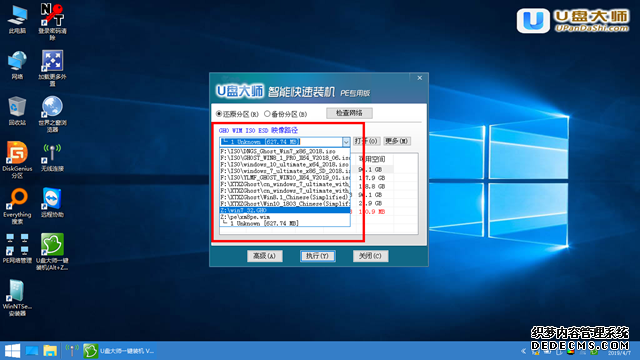
Task: Open the 远程协助 TeamViewer icon
Action: click(x=52, y=203)
